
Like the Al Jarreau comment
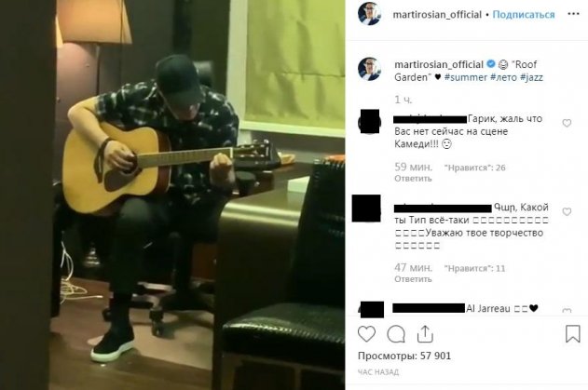[567, 311]
